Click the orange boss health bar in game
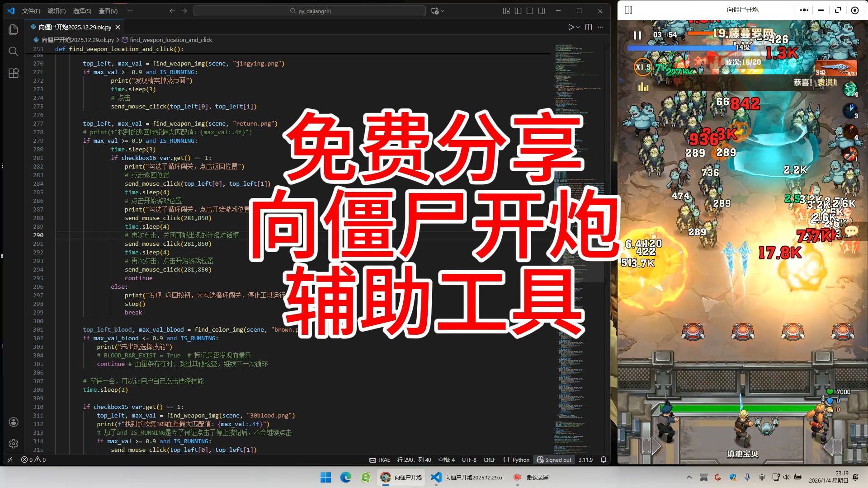The width and height of the screenshot is (868, 488). click(700, 33)
